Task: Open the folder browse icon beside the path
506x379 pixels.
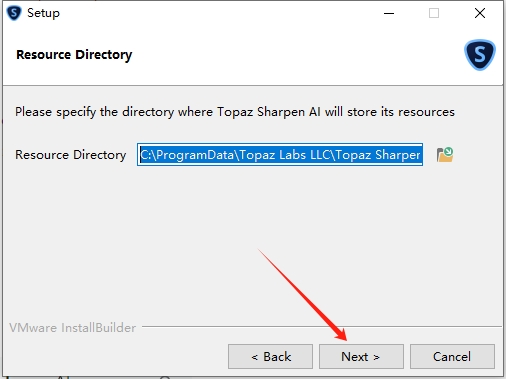Action: click(445, 155)
